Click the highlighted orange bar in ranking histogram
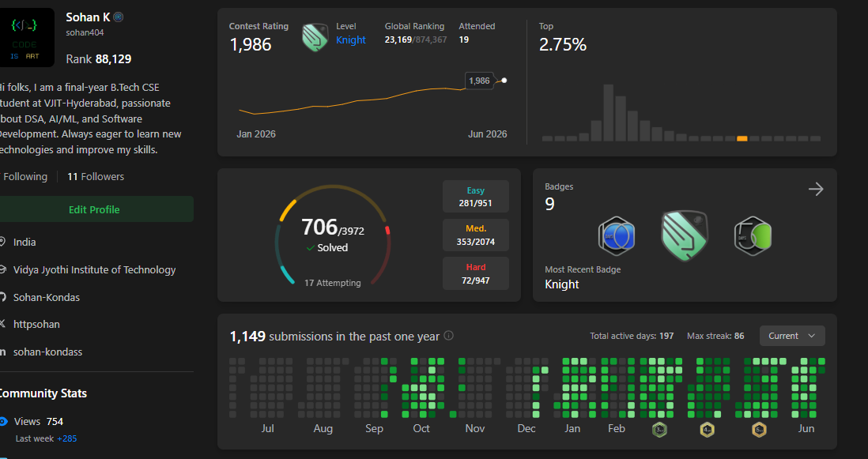 742,138
